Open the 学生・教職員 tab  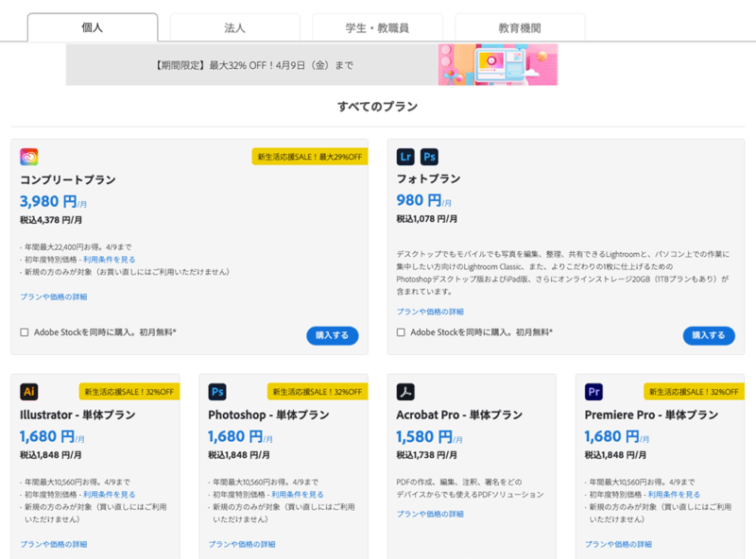pyautogui.click(x=377, y=27)
